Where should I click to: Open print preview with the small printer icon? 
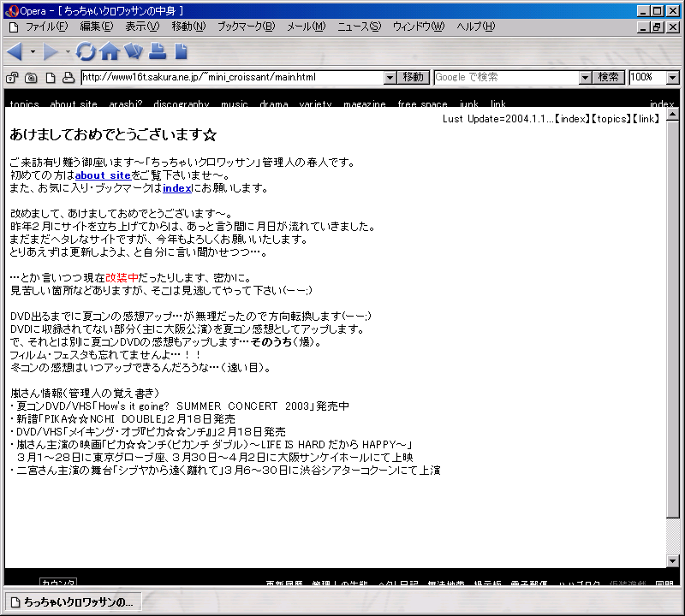click(x=68, y=78)
